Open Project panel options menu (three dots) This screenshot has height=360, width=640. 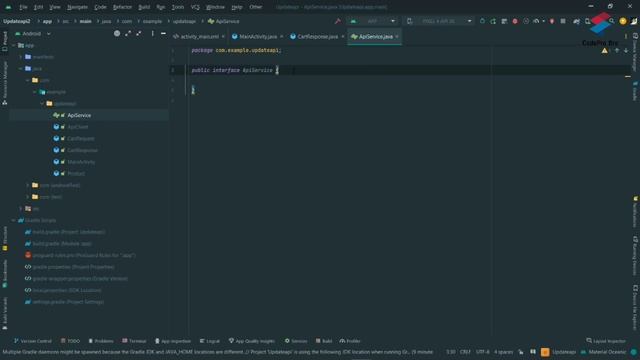coord(152,33)
